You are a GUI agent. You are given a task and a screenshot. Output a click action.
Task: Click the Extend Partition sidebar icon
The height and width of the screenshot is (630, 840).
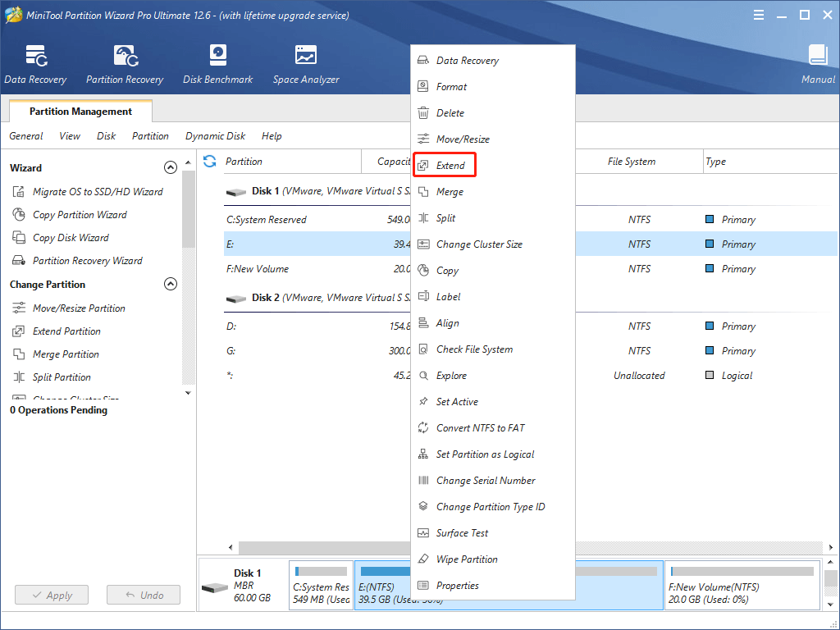(x=19, y=331)
